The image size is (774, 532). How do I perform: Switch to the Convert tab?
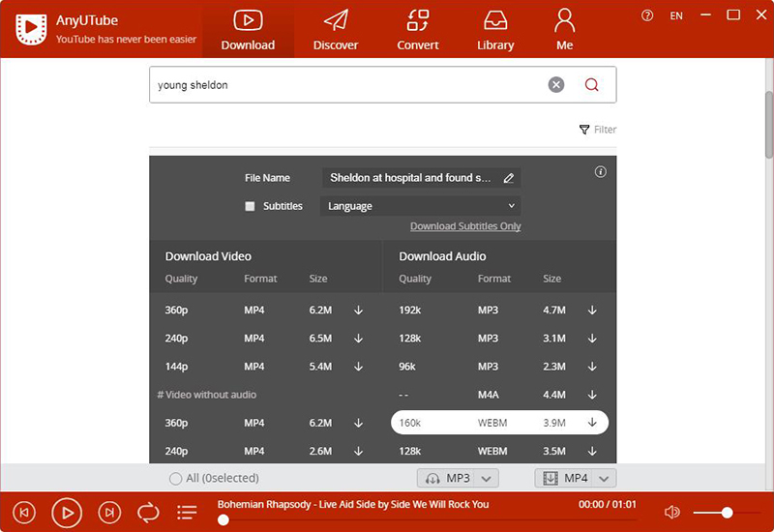(x=418, y=30)
